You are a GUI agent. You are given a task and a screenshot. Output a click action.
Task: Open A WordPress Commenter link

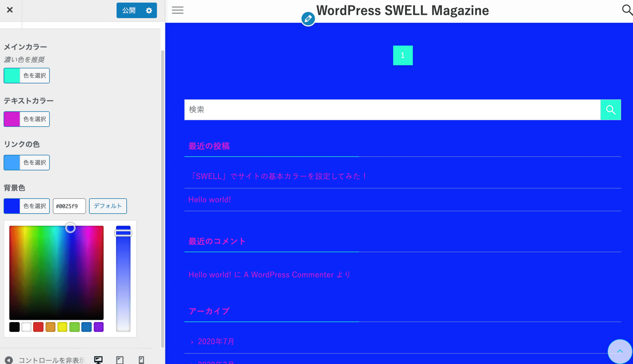[x=289, y=275]
